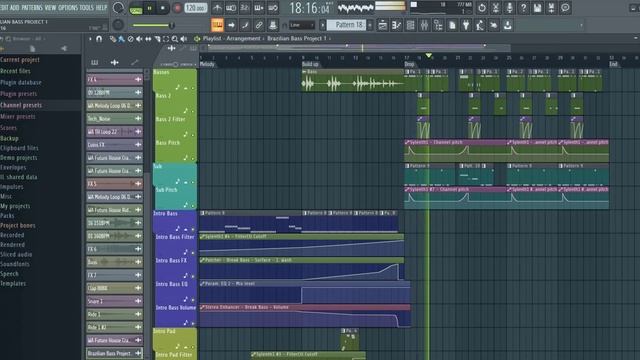Screen dimensions: 640x360
Task: Click the Ride 1 picker item
Action: click(x=114, y=314)
